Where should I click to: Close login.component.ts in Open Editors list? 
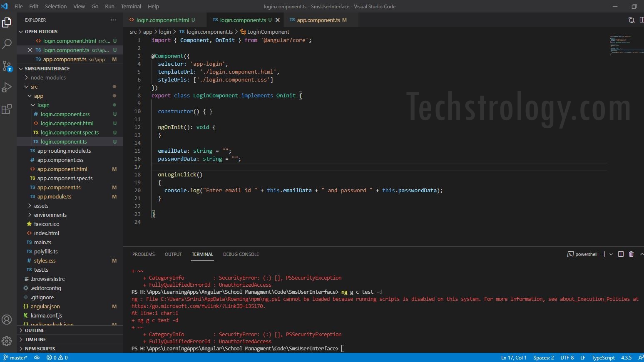pos(30,50)
